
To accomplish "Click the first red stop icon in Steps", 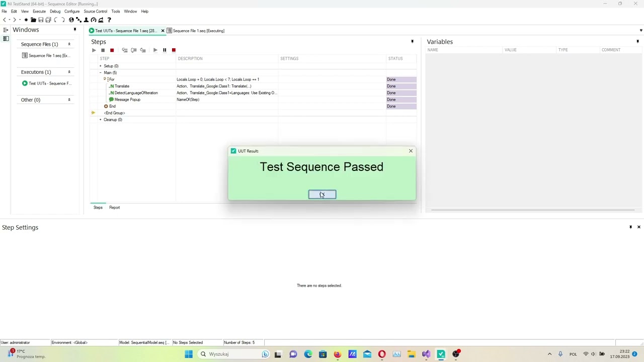I will coord(112,50).
